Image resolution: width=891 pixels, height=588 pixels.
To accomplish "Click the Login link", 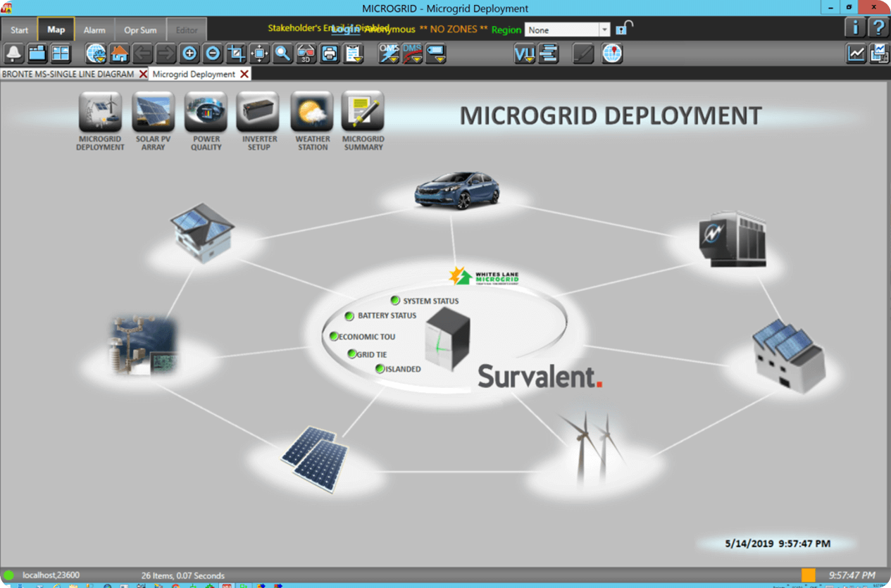I will tap(345, 29).
